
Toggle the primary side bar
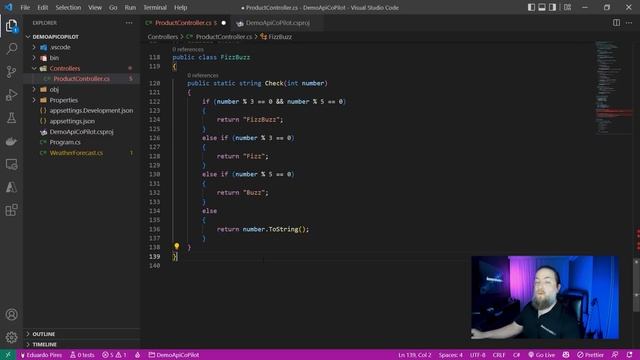tap(531, 7)
